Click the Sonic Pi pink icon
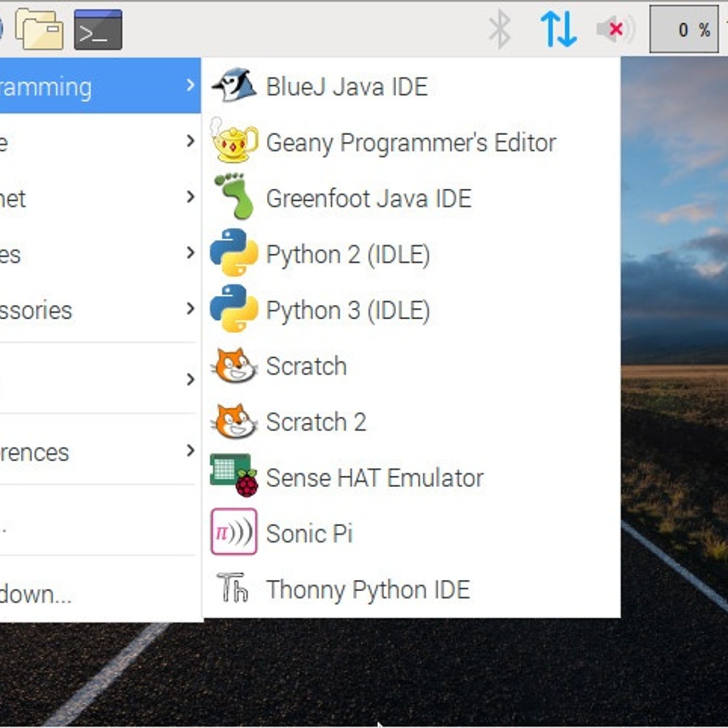The width and height of the screenshot is (728, 728). (234, 532)
